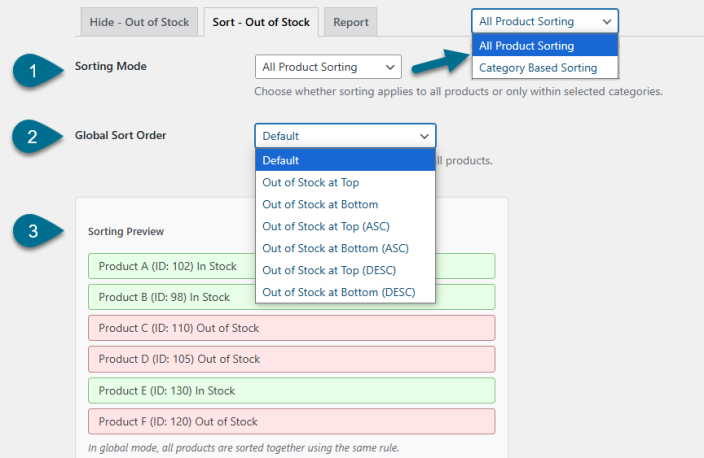Click the numbered step 3 marker
Screen dimensions: 704x458
(38, 231)
